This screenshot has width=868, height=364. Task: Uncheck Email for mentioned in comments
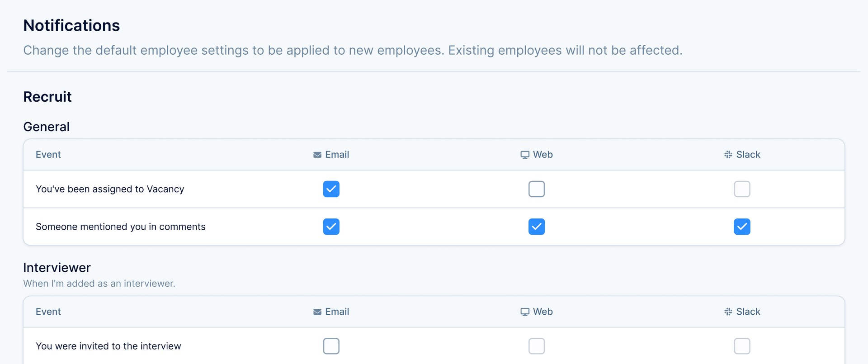(331, 227)
